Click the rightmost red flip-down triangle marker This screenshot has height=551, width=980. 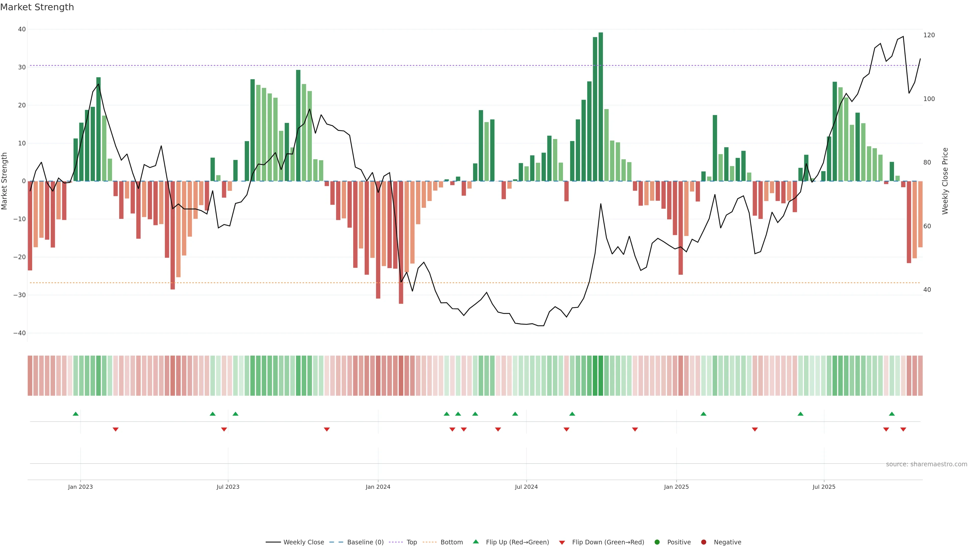903,429
